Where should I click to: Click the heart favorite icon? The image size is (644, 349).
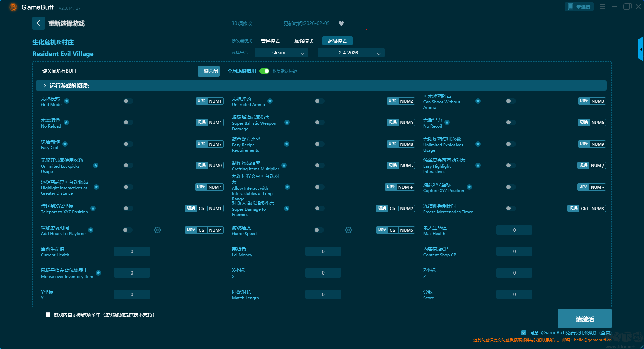(x=341, y=23)
